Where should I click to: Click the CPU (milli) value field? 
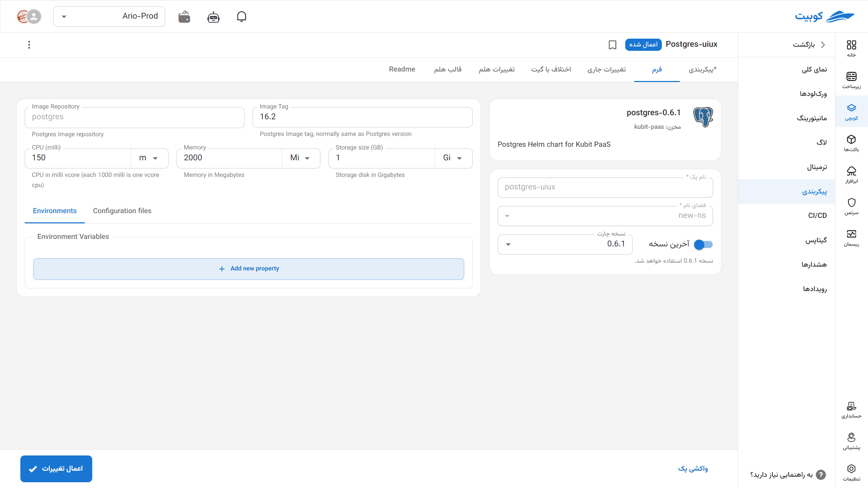point(78,158)
